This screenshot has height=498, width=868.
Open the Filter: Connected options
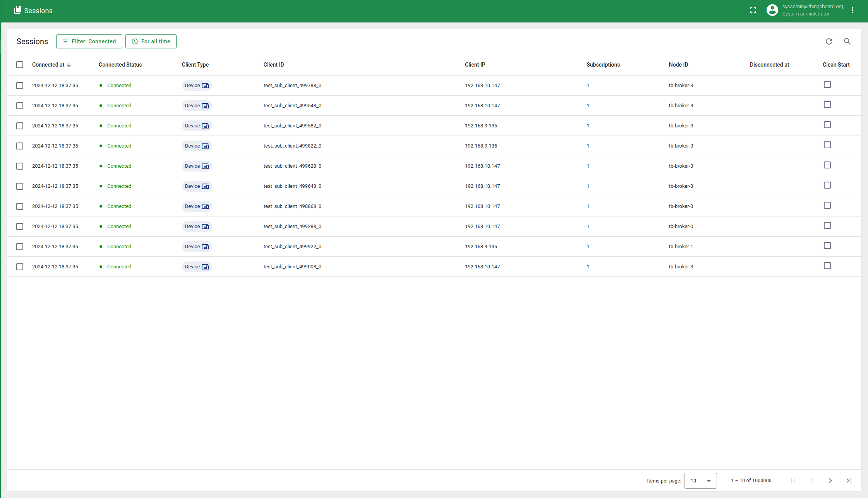(x=89, y=41)
